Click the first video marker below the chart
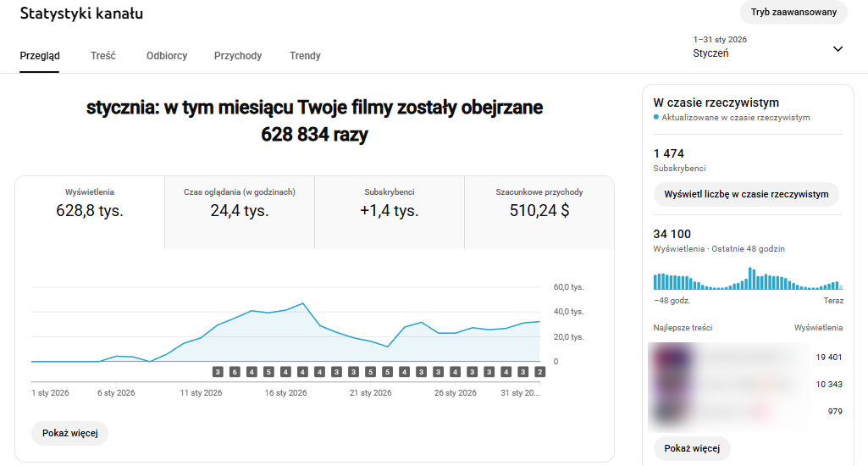Screen dimensions: 868x466 tap(218, 372)
